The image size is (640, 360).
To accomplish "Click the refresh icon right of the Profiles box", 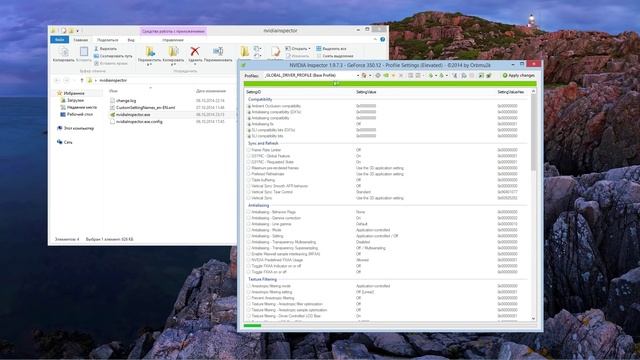I will tap(378, 76).
